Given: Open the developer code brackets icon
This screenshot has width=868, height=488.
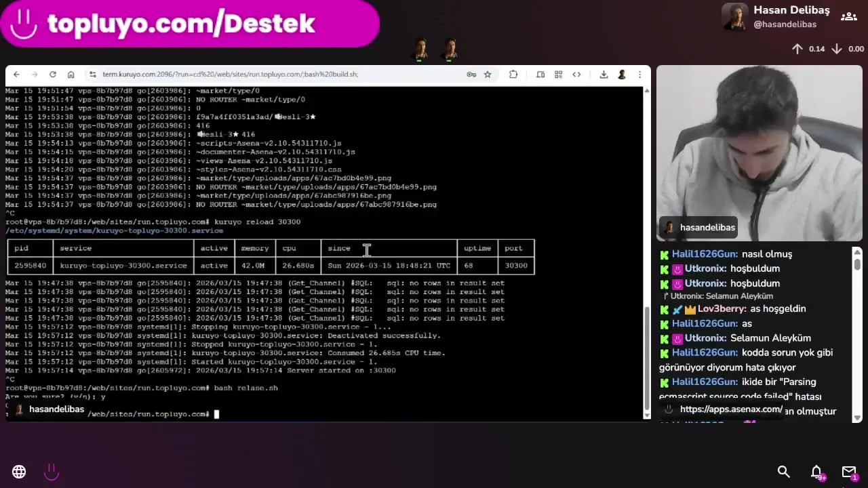Looking at the screenshot, I should 576,75.
